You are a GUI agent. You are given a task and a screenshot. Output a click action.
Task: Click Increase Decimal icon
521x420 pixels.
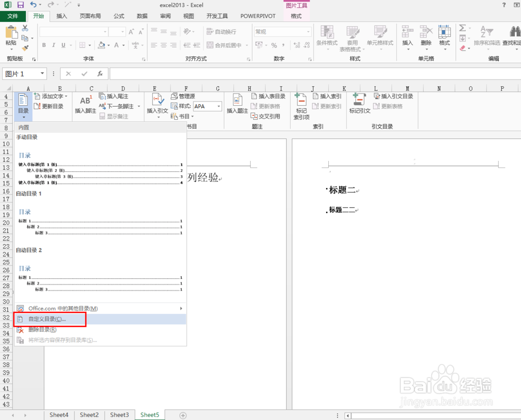pos(297,45)
